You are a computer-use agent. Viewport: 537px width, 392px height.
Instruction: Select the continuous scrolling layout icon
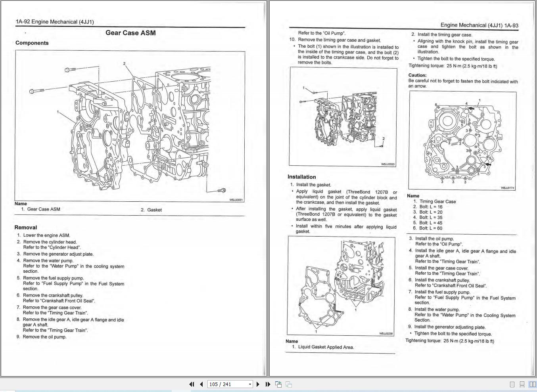(522, 384)
